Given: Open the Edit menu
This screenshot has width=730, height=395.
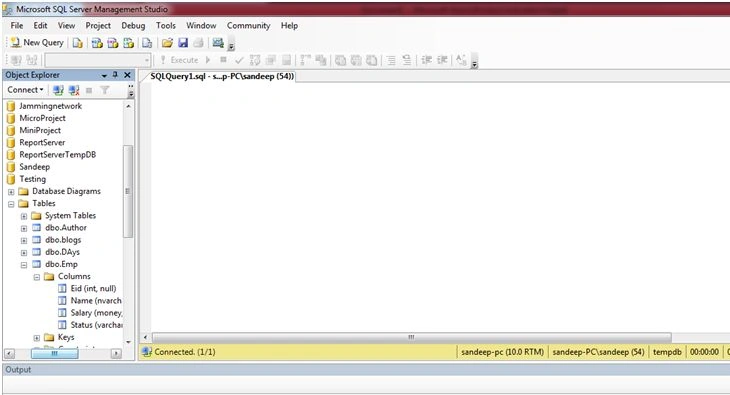Looking at the screenshot, I should click(x=41, y=26).
